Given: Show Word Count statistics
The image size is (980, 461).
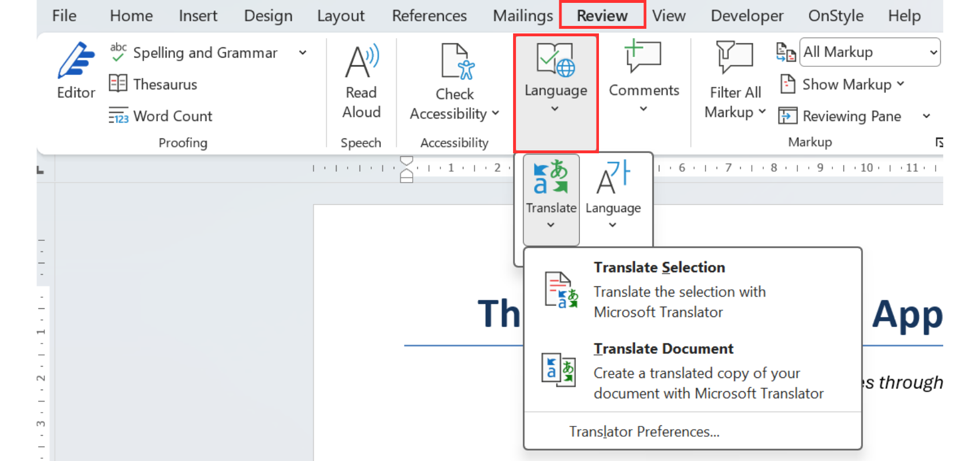Looking at the screenshot, I should (x=161, y=116).
